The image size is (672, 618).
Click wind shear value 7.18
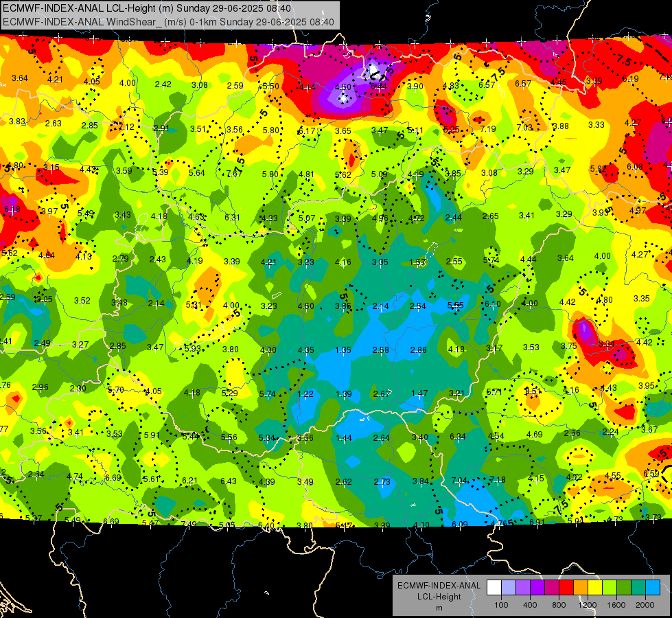[x=497, y=479]
